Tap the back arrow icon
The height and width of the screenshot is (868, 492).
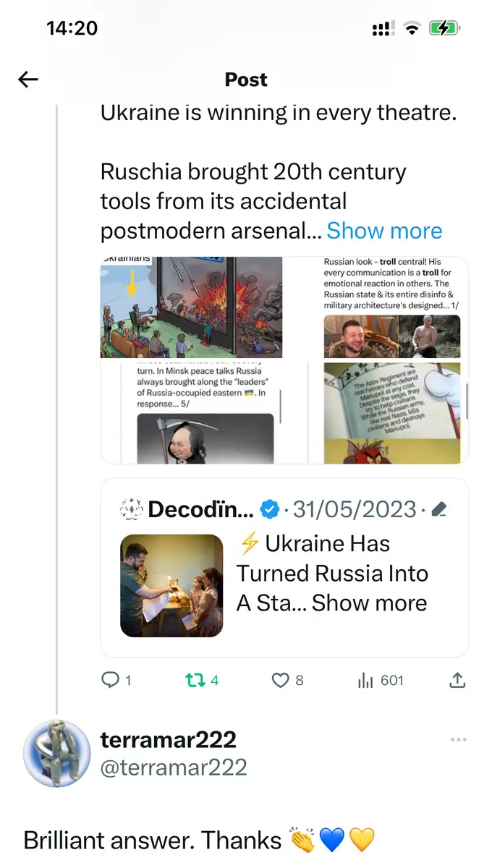tap(28, 80)
